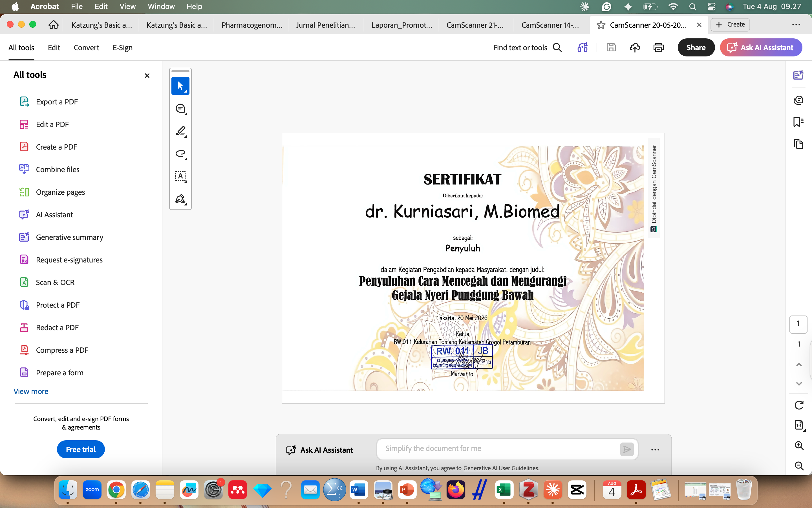Star the CamScanner 20-05 document tab

pyautogui.click(x=601, y=25)
